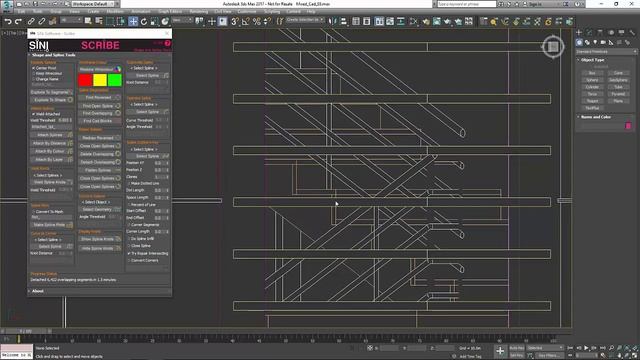Click the Mirror tool icon
Image resolution: width=640 pixels, height=360 pixels.
point(332,21)
